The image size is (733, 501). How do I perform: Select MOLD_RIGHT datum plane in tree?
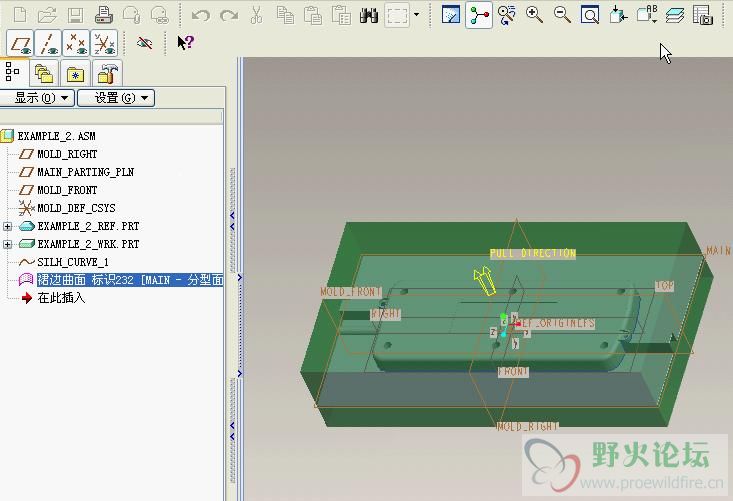click(67, 154)
